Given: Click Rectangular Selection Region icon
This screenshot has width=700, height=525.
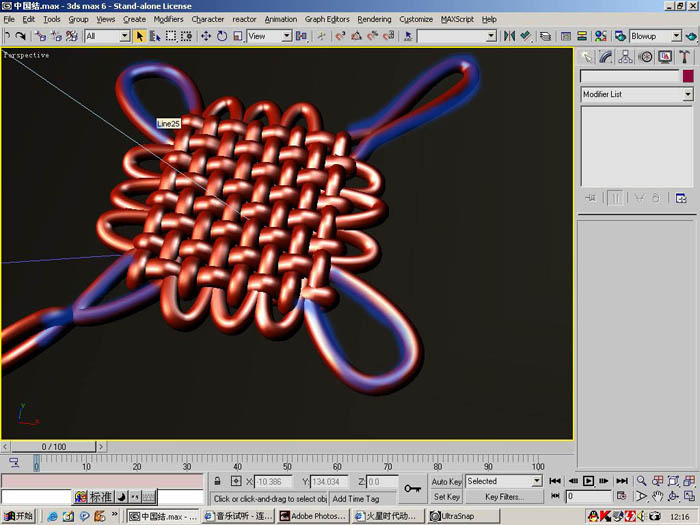Looking at the screenshot, I should 171,36.
